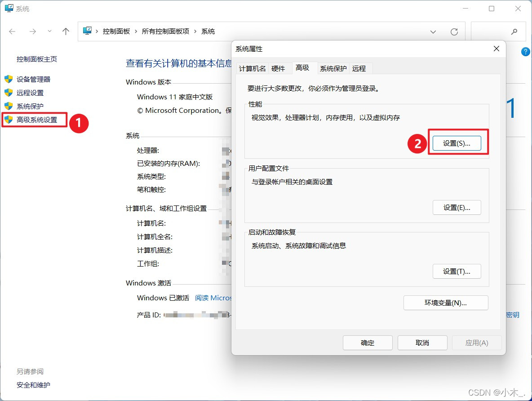
Task: Click the 确定 button
Action: pyautogui.click(x=368, y=343)
